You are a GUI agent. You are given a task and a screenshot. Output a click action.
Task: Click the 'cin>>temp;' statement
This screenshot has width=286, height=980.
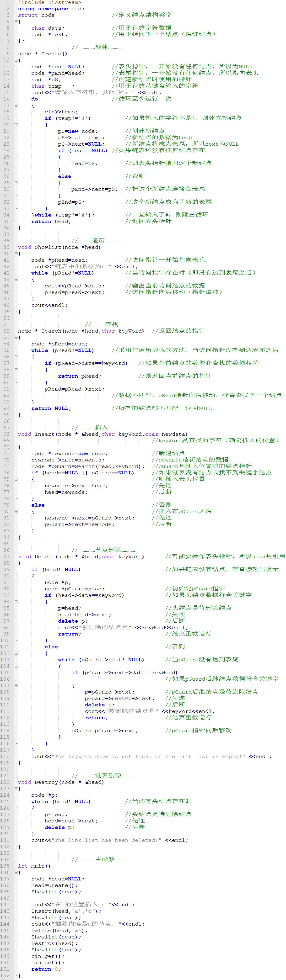pos(61,112)
